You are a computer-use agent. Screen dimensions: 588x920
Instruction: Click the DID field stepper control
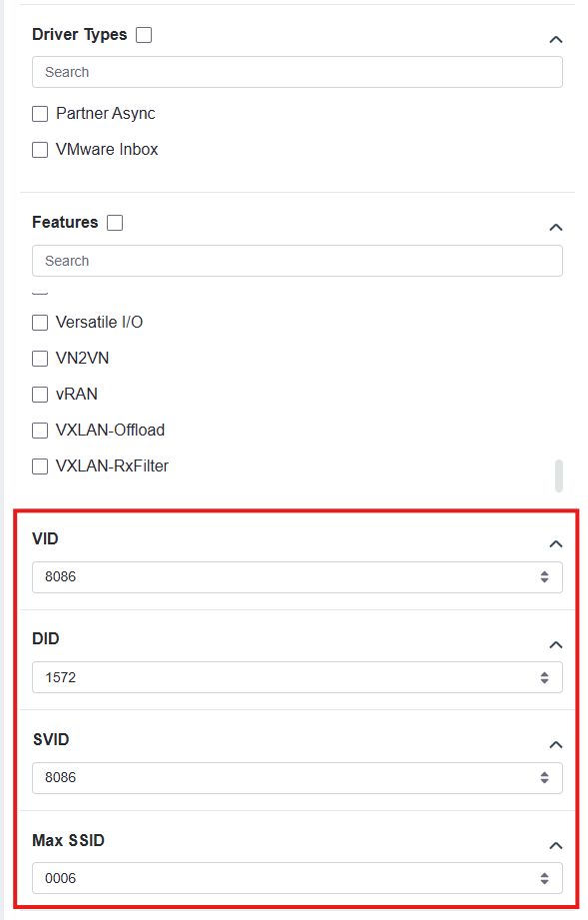tap(546, 677)
